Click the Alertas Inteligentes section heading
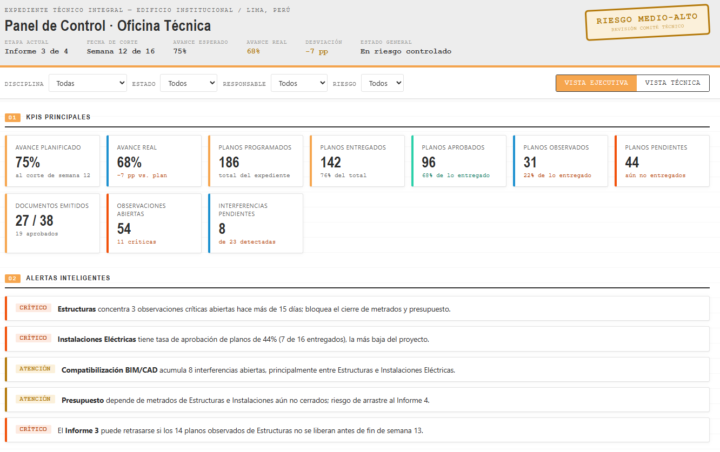Image resolution: width=720 pixels, height=452 pixels. (68, 278)
